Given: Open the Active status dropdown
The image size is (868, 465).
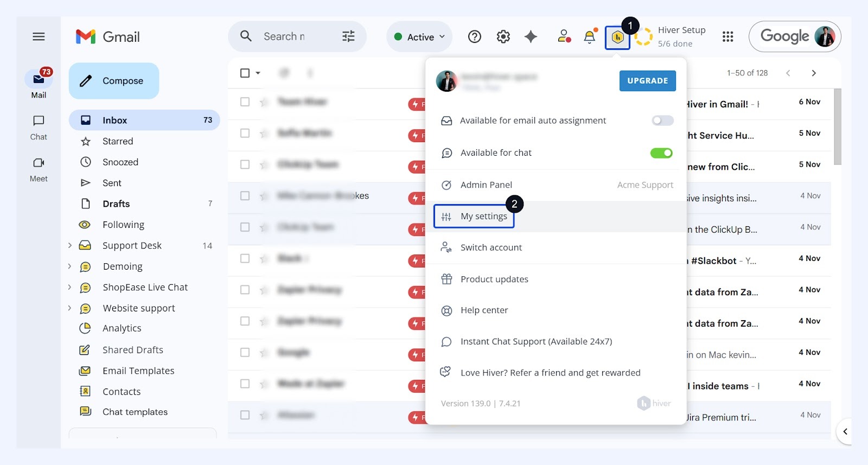Looking at the screenshot, I should 419,37.
